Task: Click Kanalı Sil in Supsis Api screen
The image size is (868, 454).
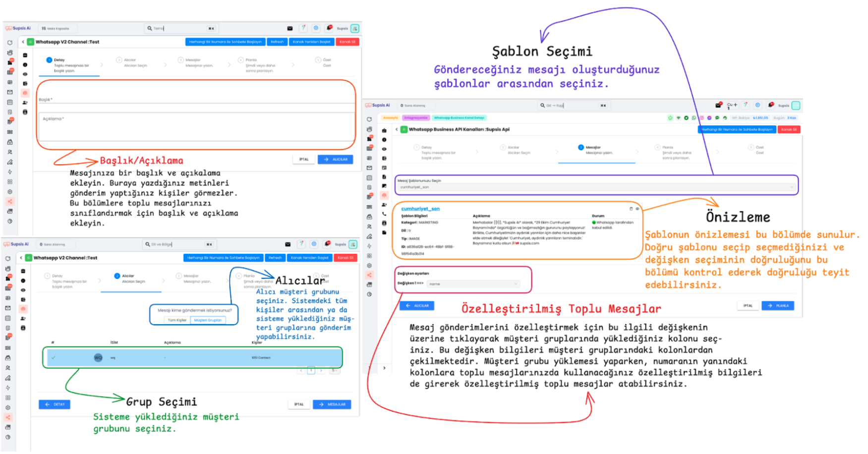Action: click(x=789, y=129)
